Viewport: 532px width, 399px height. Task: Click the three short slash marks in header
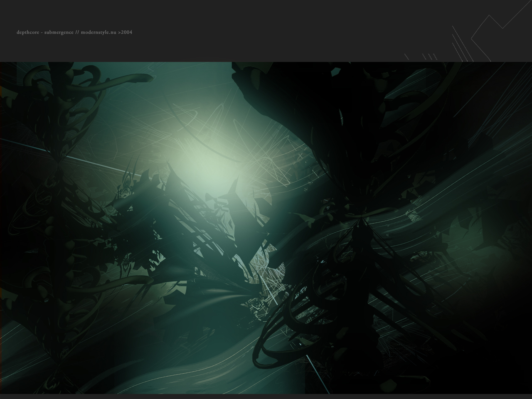click(x=430, y=57)
